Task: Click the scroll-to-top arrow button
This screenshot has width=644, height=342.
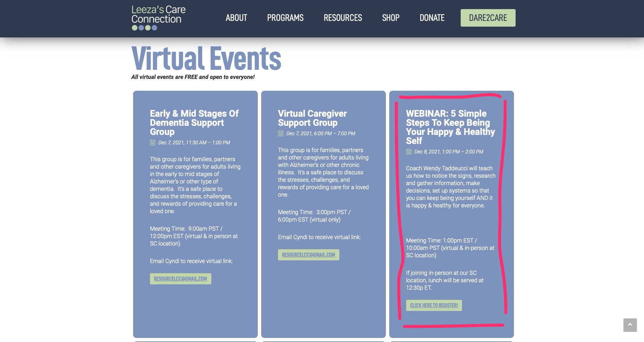Action: [x=630, y=325]
